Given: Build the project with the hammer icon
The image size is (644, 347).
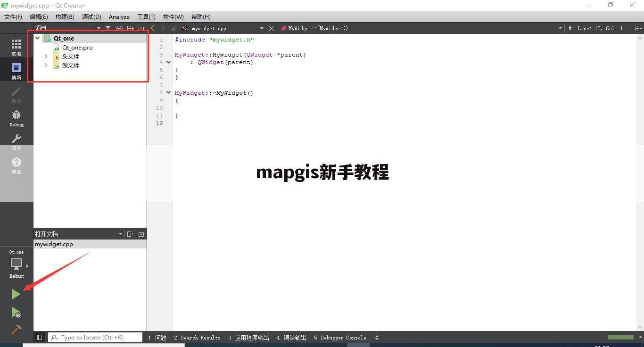Looking at the screenshot, I should click(x=16, y=329).
